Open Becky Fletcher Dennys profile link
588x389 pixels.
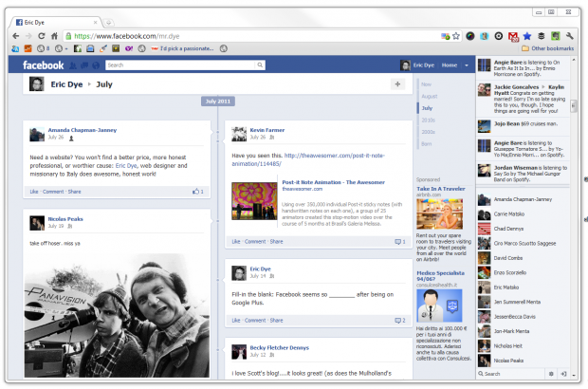point(280,348)
